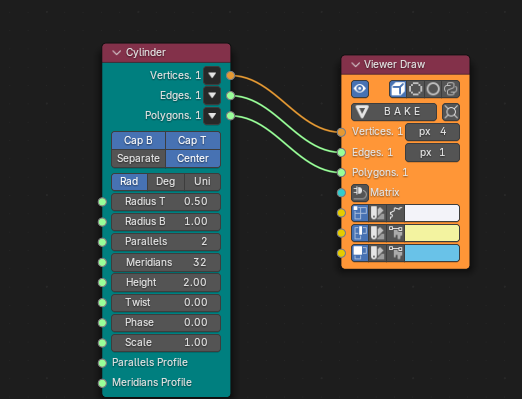Click the Python logo icon in Viewer Draw
This screenshot has width=522, height=399.
(x=451, y=89)
